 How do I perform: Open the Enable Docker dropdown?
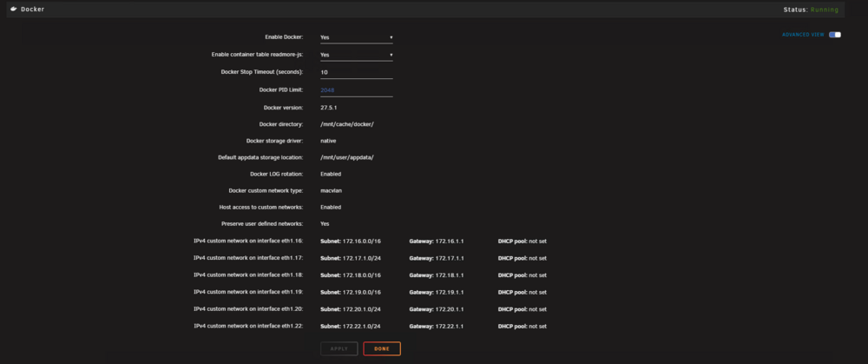pyautogui.click(x=357, y=37)
